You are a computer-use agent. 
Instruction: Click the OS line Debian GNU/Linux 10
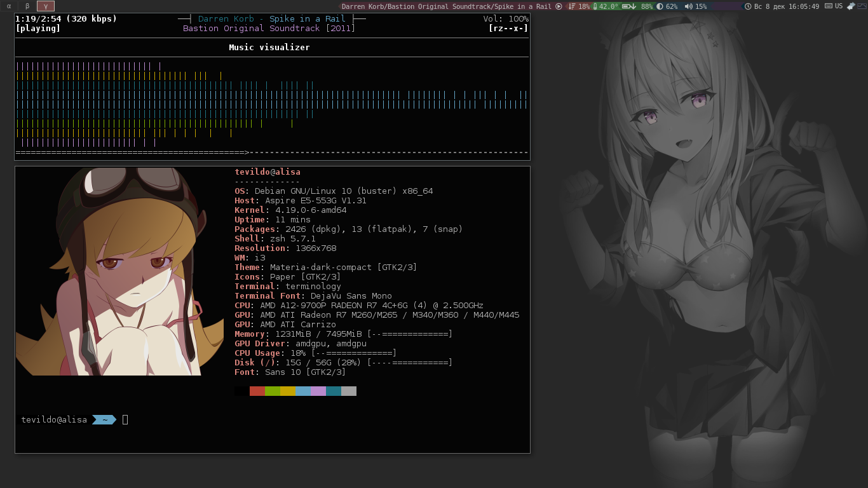pyautogui.click(x=334, y=191)
